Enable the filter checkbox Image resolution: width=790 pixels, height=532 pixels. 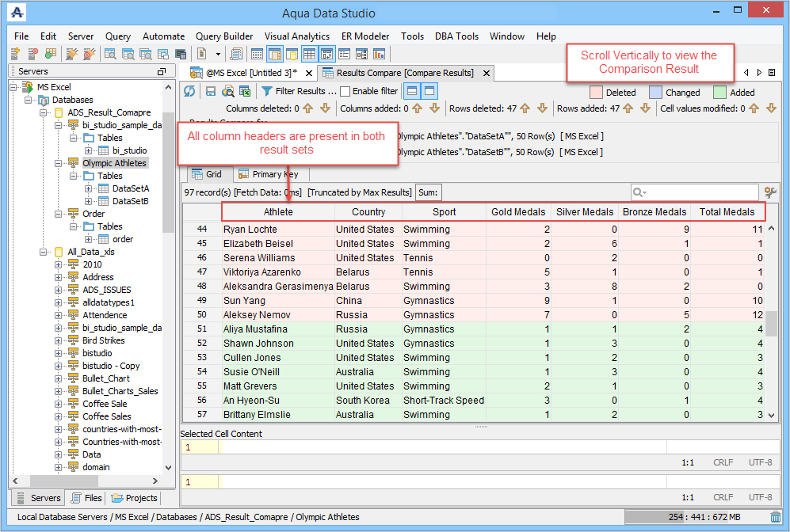pyautogui.click(x=345, y=91)
